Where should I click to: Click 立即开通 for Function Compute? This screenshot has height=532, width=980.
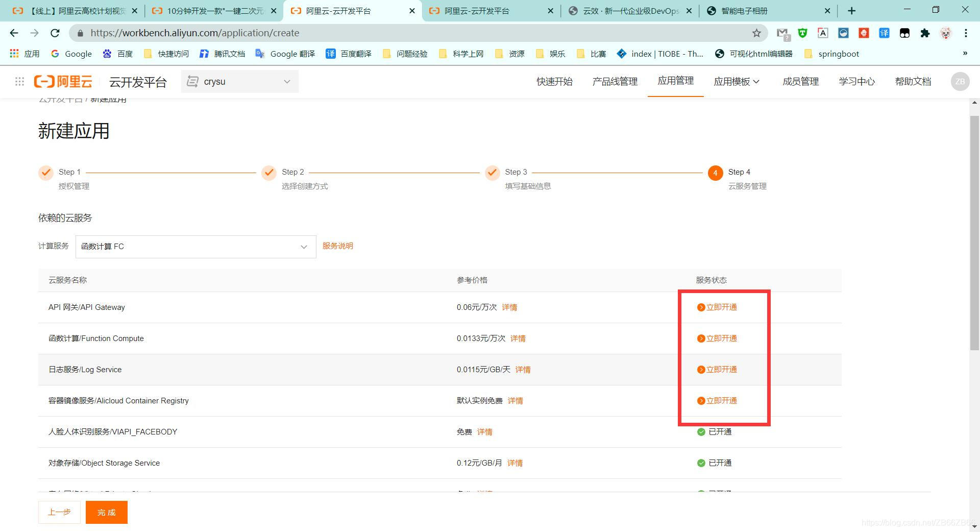click(717, 338)
